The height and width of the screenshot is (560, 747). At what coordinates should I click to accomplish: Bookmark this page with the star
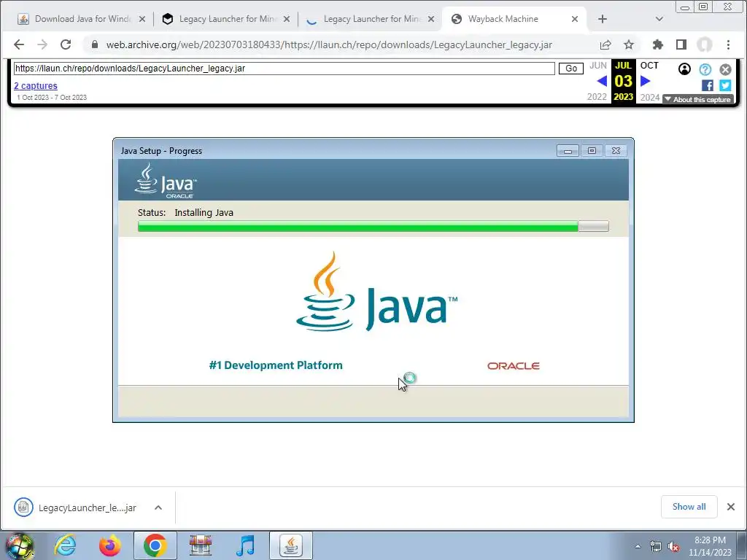[x=629, y=44]
